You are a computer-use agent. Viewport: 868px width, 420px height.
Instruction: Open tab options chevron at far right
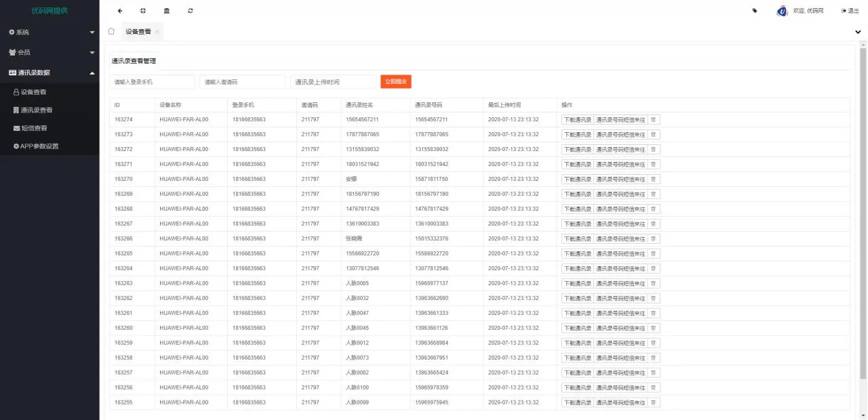pyautogui.click(x=859, y=32)
